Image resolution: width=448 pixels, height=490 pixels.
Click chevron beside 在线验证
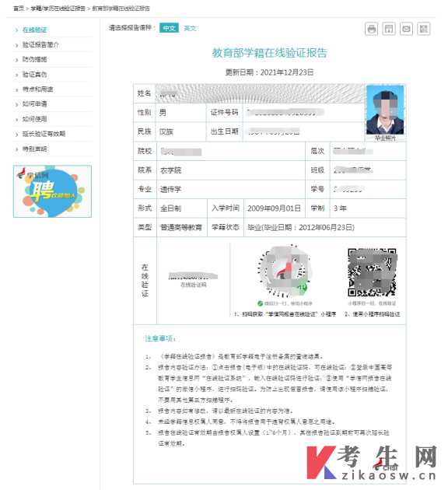[x=16, y=30]
